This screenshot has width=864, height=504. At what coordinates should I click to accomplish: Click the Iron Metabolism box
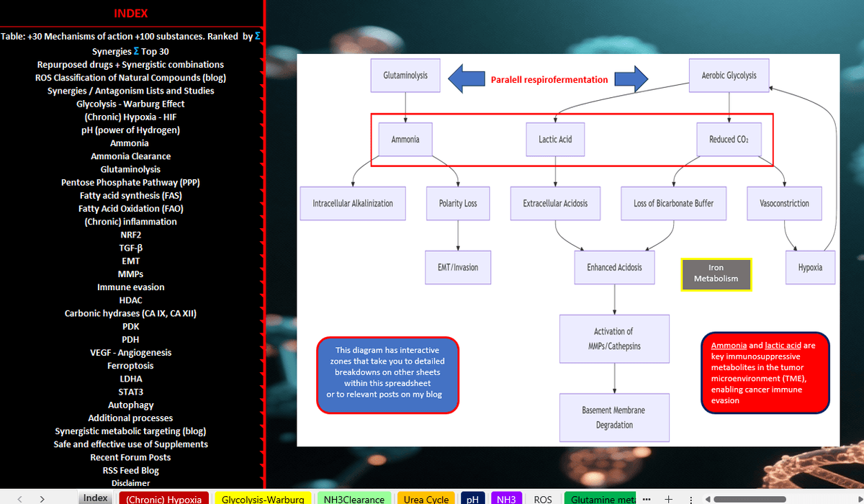[716, 274]
